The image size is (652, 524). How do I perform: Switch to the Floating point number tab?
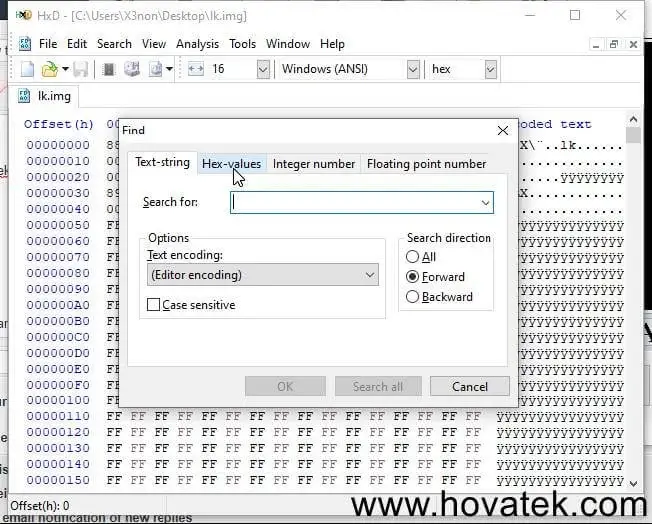(x=426, y=164)
